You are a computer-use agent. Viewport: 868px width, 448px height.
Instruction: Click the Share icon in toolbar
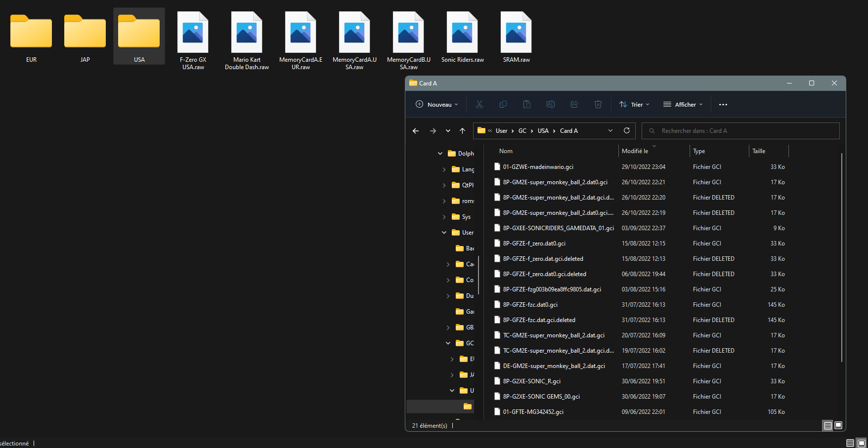[574, 104]
